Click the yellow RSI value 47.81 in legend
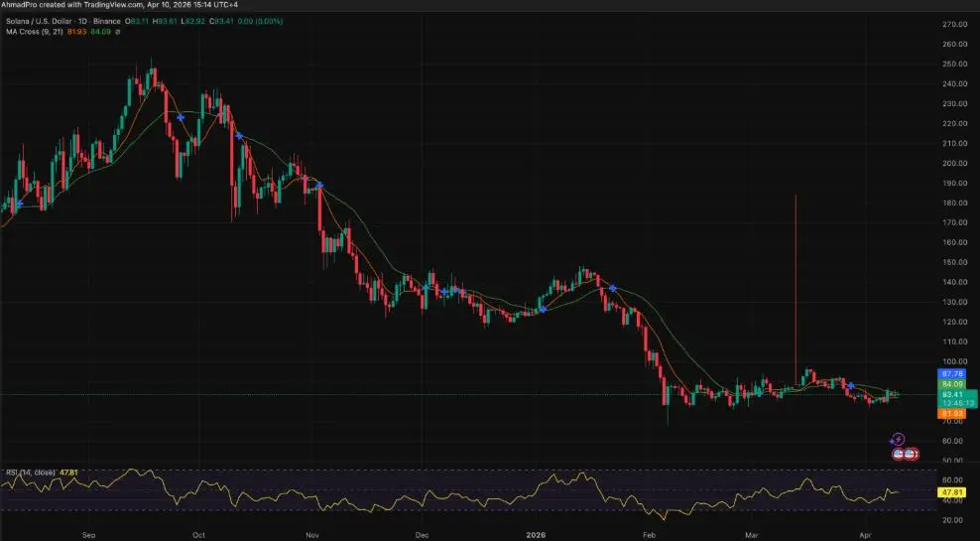The image size is (980, 541). coord(68,473)
